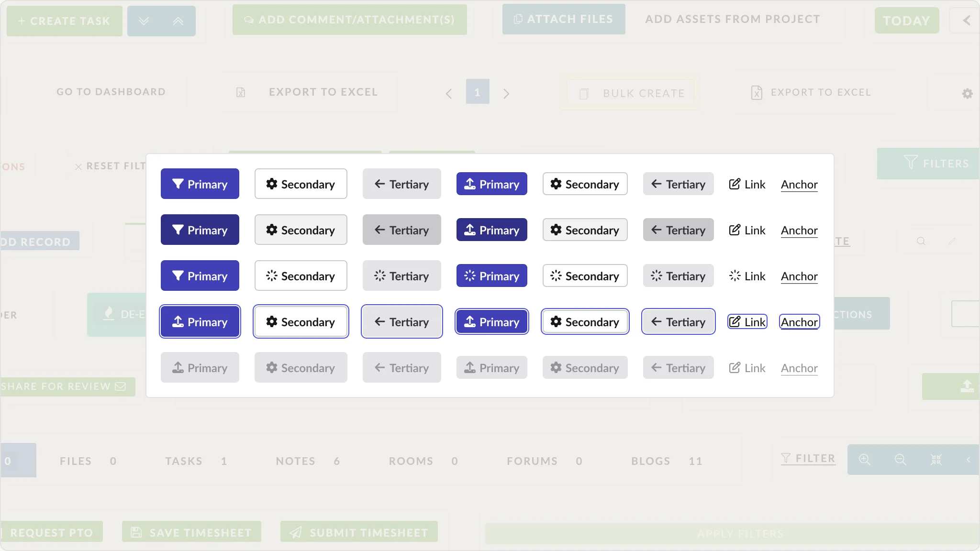Click the larger Secondary gear button in the top row
The image size is (980, 551).
301,184
